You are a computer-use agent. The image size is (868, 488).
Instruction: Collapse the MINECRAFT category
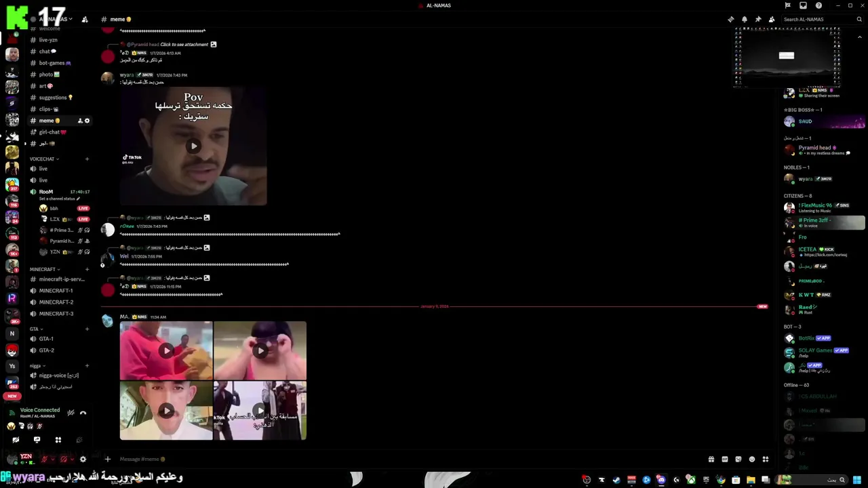point(45,269)
